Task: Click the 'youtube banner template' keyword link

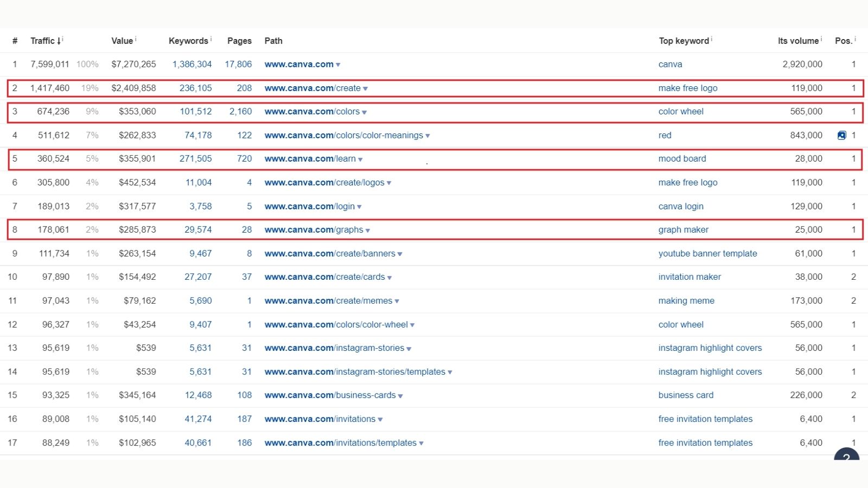Action: click(x=708, y=253)
